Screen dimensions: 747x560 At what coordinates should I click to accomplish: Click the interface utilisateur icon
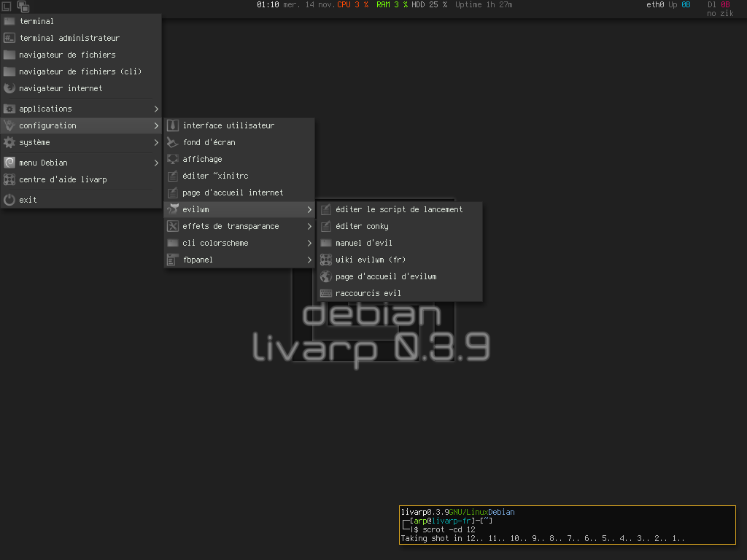(x=173, y=125)
